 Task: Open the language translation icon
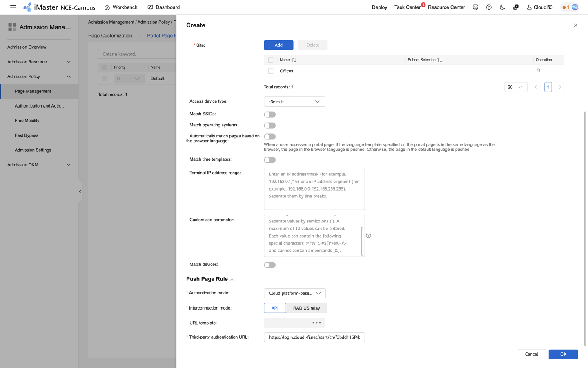515,7
